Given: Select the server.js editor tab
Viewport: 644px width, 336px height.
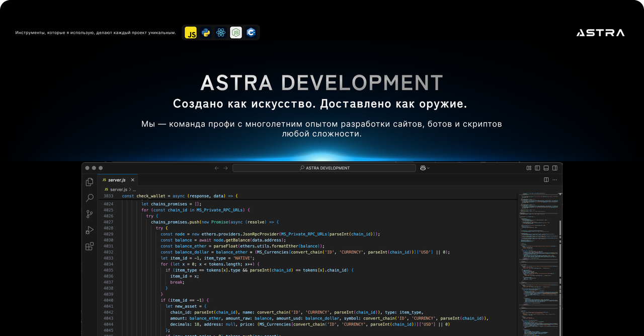Looking at the screenshot, I should coord(118,180).
